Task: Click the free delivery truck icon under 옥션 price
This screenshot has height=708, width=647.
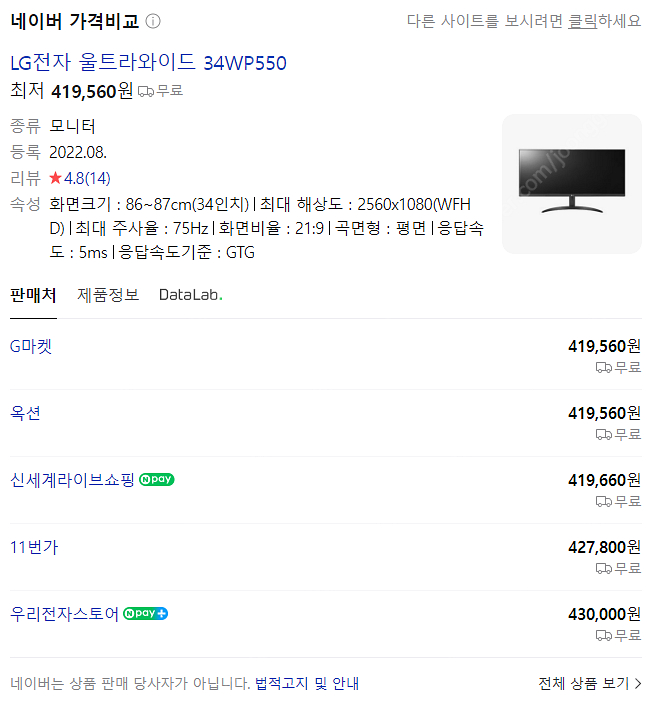Action: 604,434
